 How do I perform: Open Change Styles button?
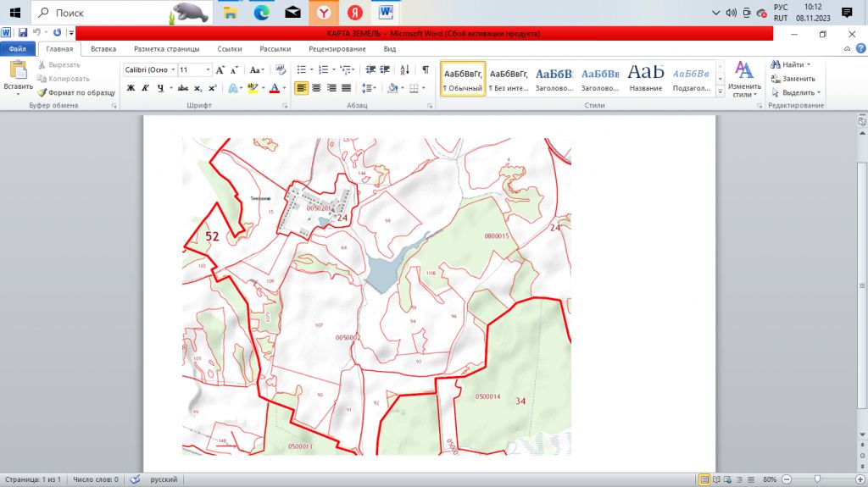[744, 79]
